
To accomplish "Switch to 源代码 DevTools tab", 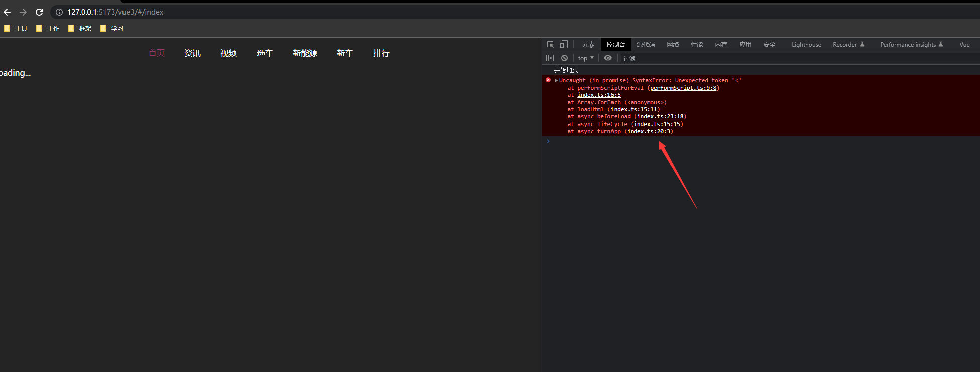I will click(x=646, y=45).
